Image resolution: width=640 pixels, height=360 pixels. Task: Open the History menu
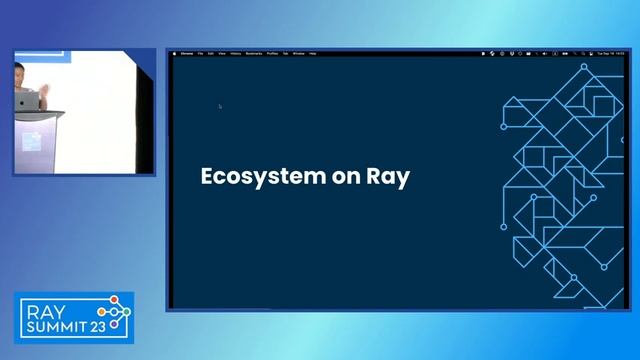tap(236, 53)
